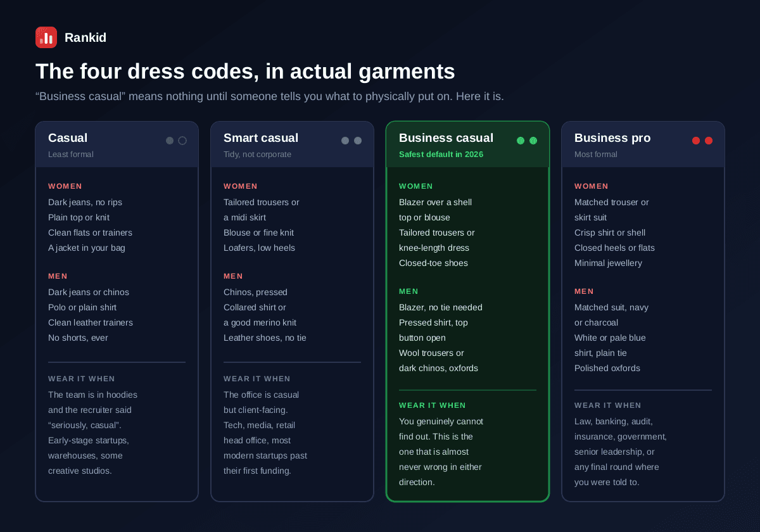This screenshot has width=760, height=532.
Task: Click 'knee-length dress' line
Action: tap(434, 248)
